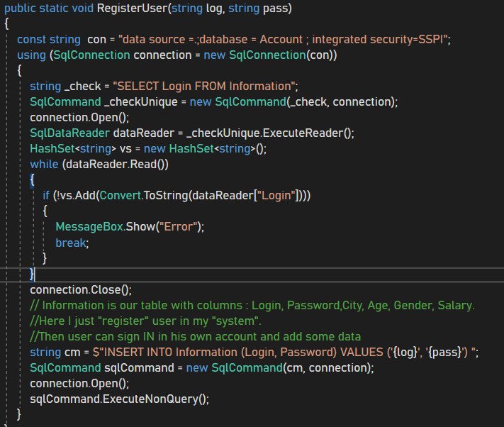Click the connection string literal starting "data source

coord(283,39)
